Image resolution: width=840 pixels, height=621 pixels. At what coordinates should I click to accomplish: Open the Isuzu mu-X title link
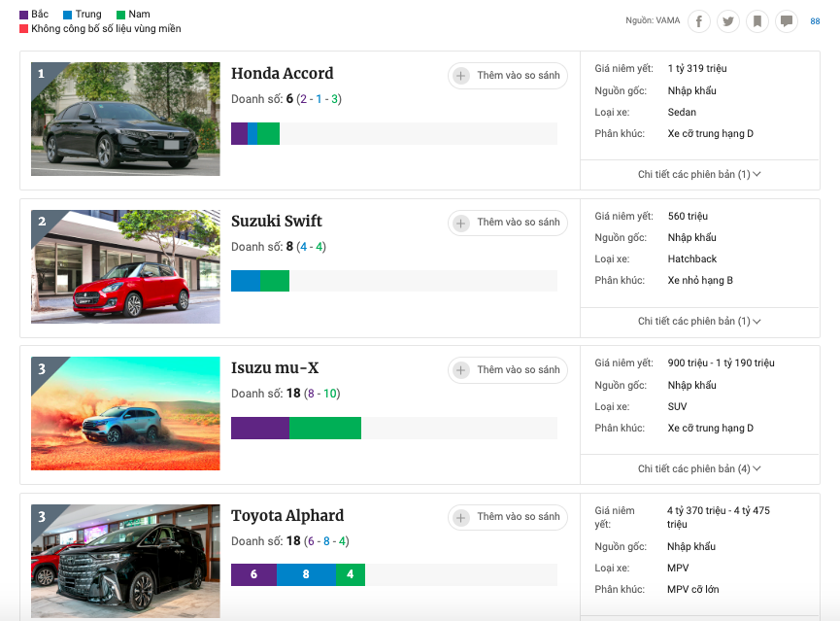tap(275, 368)
